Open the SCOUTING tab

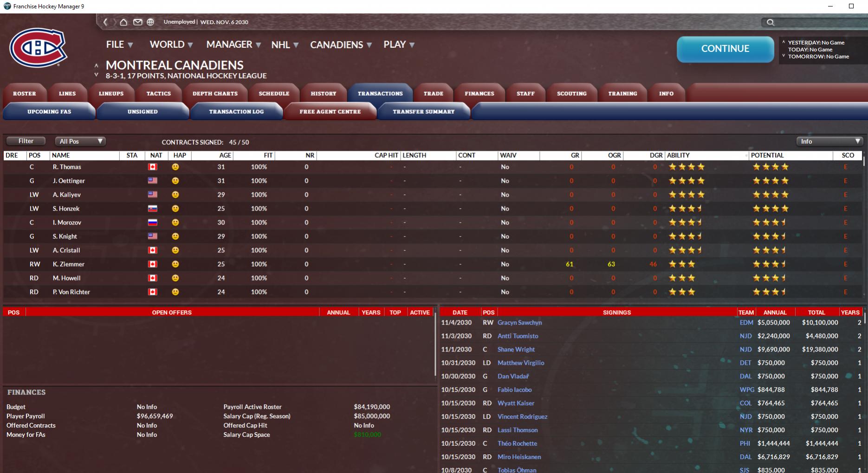coord(572,93)
